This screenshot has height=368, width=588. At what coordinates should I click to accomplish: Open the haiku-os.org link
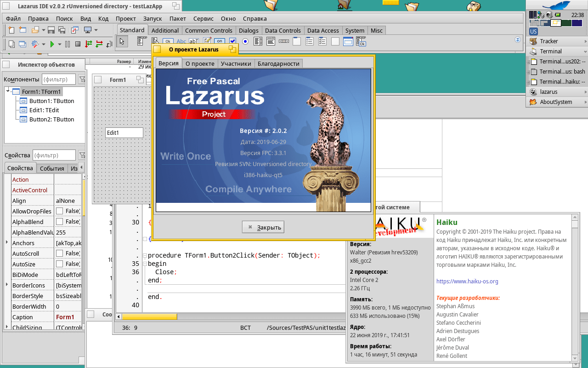click(x=467, y=281)
